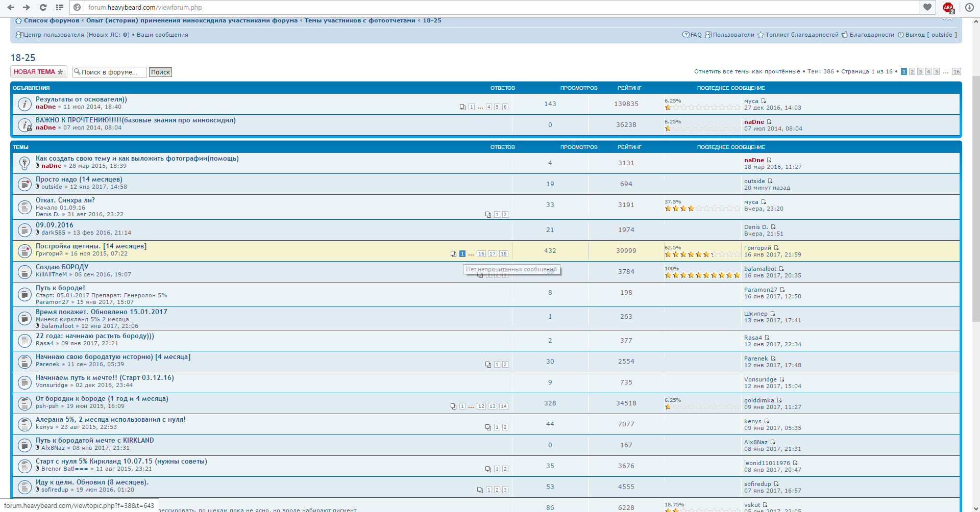Focus the Поиск в форуме search field

[110, 72]
